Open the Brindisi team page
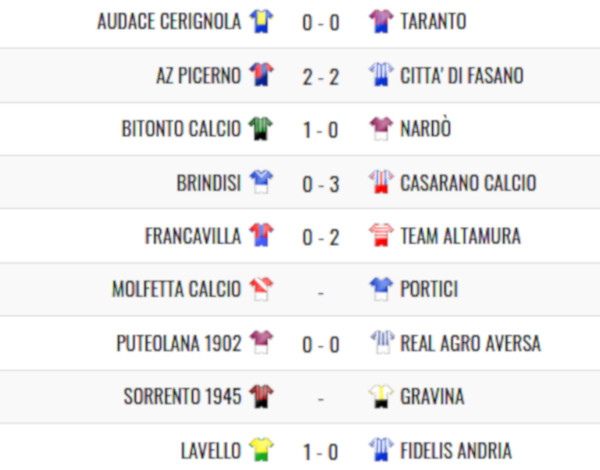Viewport: 600px width, 470px height. pyautogui.click(x=209, y=183)
